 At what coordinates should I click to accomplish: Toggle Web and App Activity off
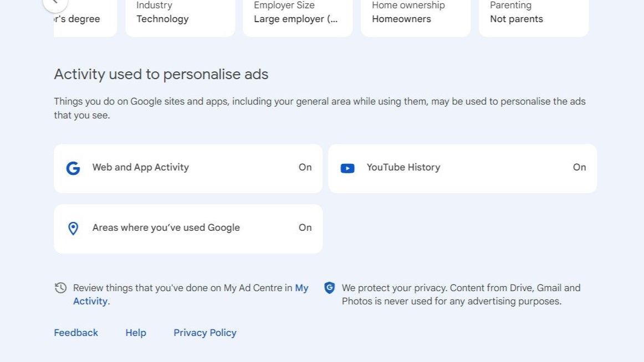pos(305,168)
